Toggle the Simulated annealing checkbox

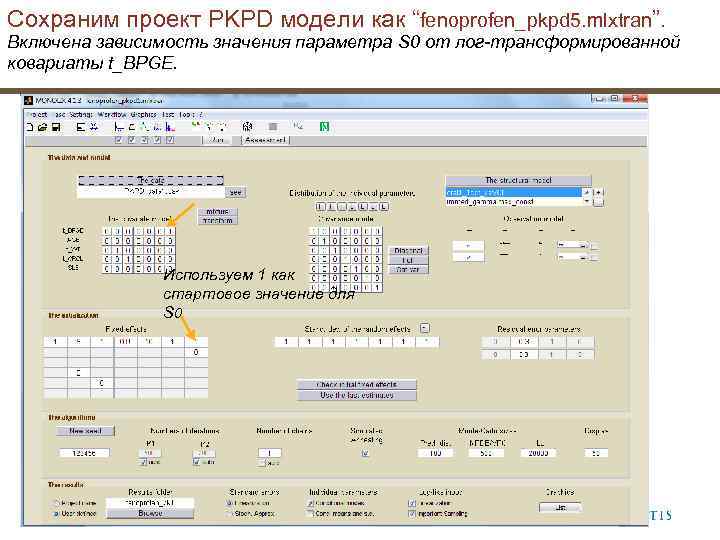pyautogui.click(x=366, y=454)
